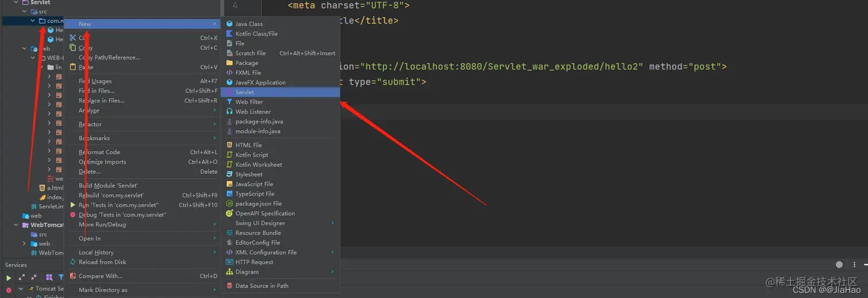This screenshot has width=868, height=298.
Task: Select Scratch File in New submenu
Action: tap(280, 53)
